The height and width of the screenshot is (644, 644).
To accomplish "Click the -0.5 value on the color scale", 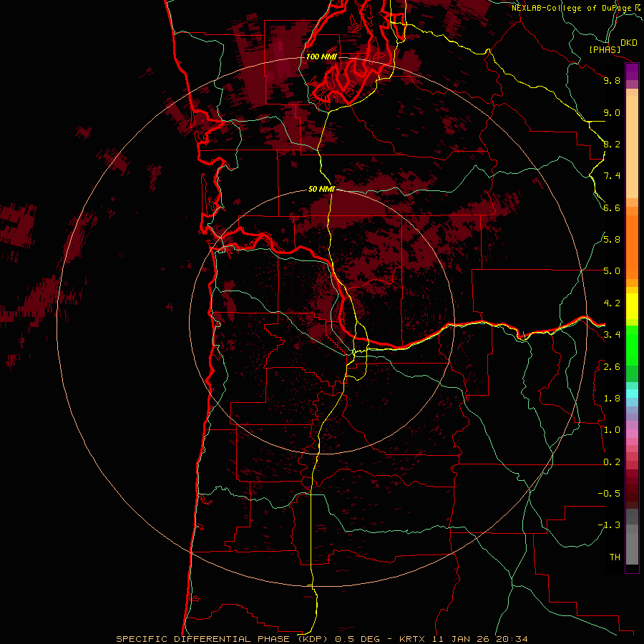I will point(609,494).
